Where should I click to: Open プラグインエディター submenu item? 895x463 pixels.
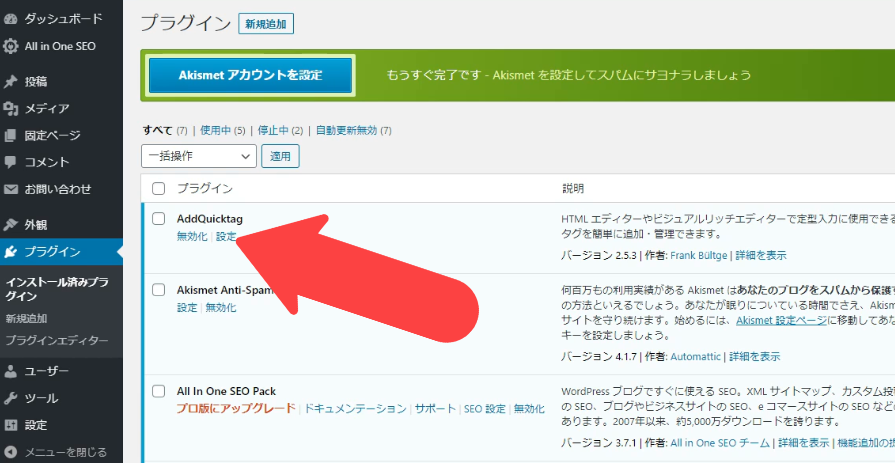tap(57, 341)
